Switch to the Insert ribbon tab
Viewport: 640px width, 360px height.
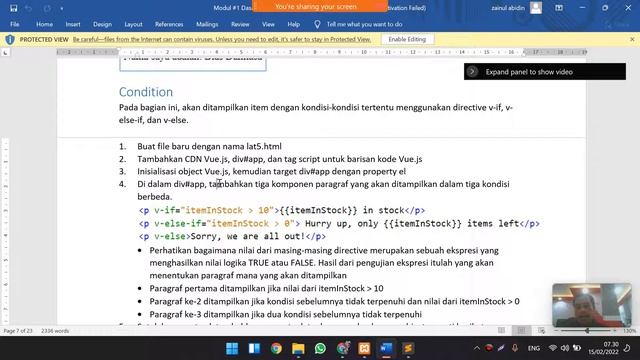pyautogui.click(x=73, y=24)
